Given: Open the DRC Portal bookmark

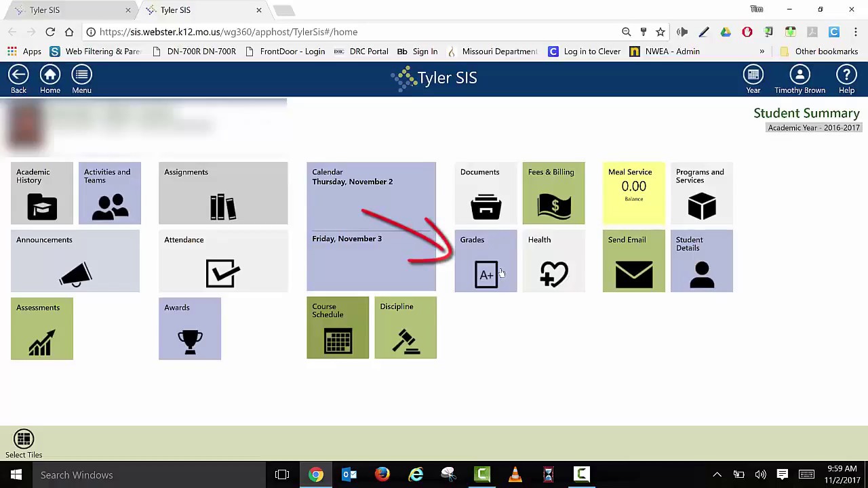Looking at the screenshot, I should click(361, 52).
